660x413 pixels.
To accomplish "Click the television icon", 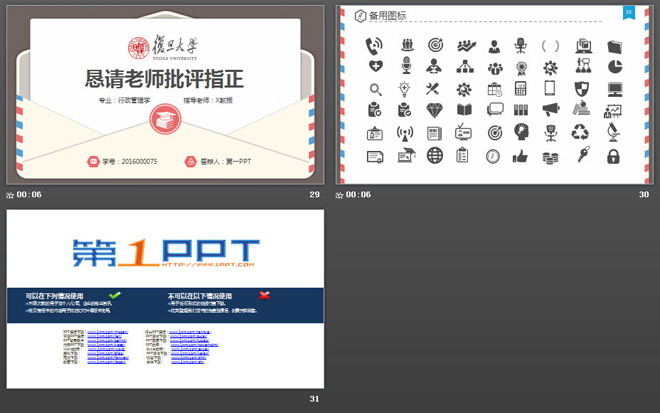I will point(463,132).
